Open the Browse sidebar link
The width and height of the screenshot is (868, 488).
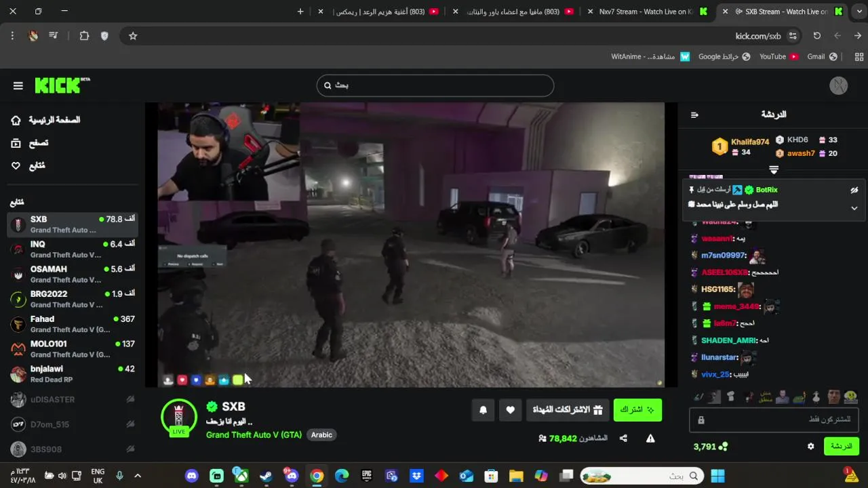pyautogui.click(x=30, y=143)
